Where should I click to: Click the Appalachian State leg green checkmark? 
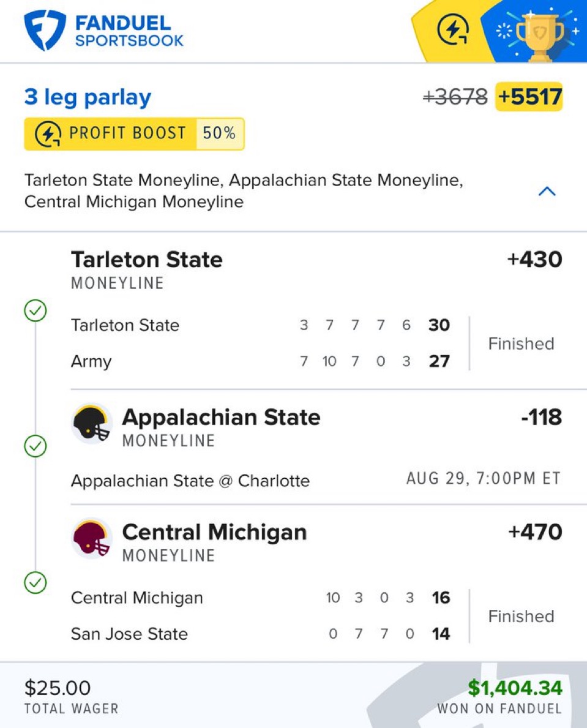[x=36, y=446]
